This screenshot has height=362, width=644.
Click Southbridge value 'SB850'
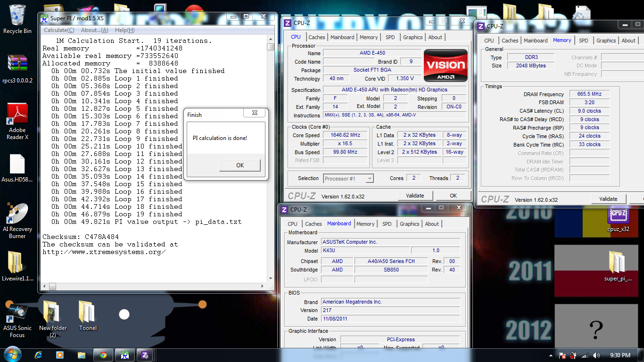pos(391,270)
